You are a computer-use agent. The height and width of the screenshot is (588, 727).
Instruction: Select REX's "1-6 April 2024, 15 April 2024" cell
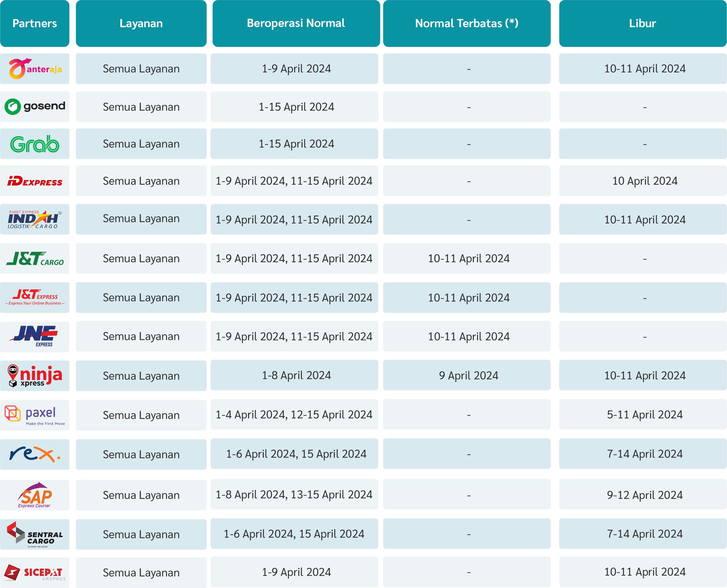click(x=294, y=454)
